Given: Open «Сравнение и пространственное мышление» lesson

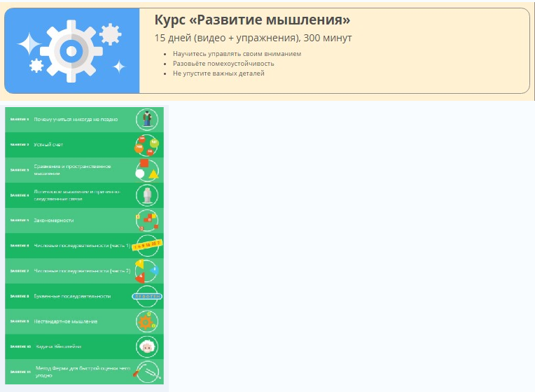Looking at the screenshot, I should click(x=73, y=170).
